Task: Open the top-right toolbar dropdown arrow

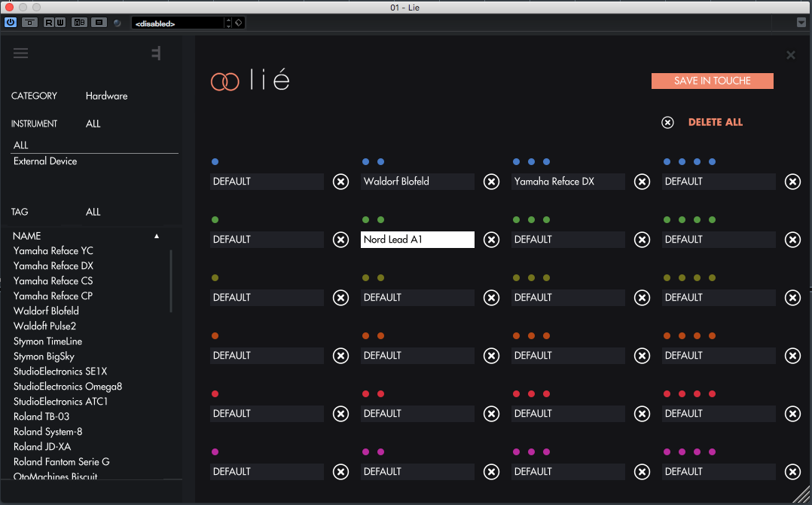Action: tap(801, 23)
